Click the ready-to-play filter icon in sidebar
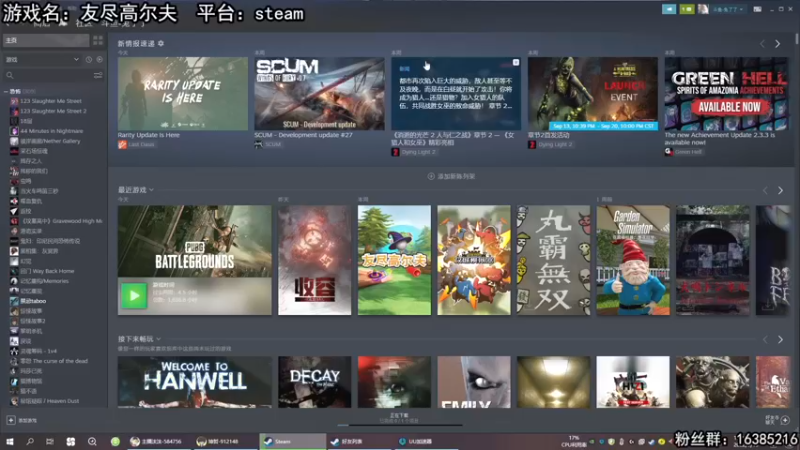 (99, 60)
